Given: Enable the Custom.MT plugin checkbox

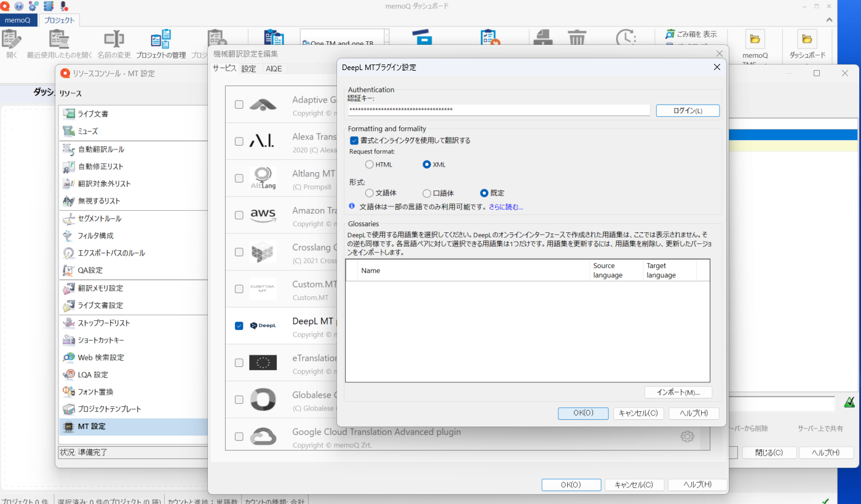Looking at the screenshot, I should pos(239,289).
